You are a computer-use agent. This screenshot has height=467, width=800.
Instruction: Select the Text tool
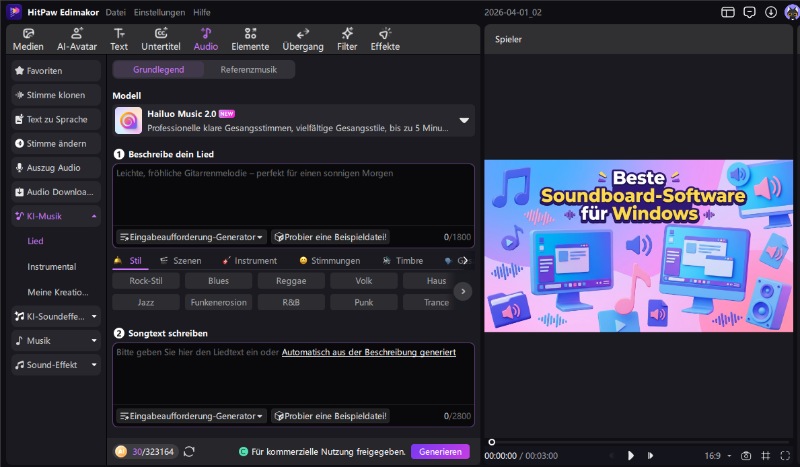119,39
